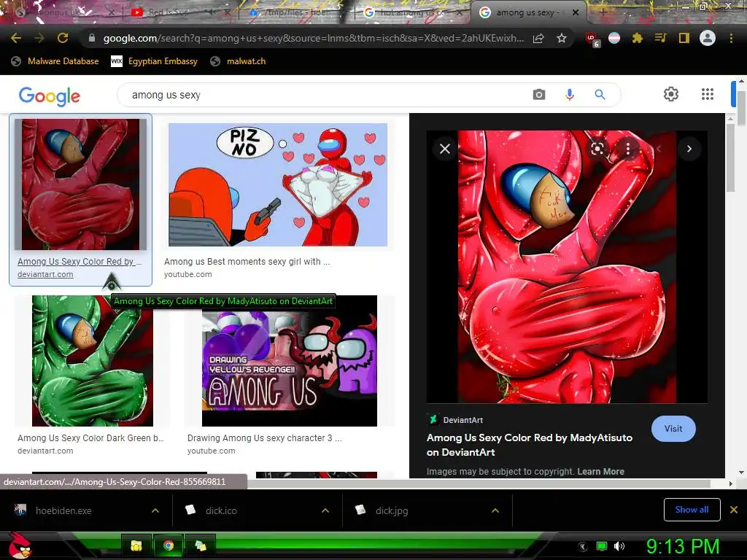Open the network computers taskbar icon
This screenshot has height=560, width=747.
[x=201, y=545]
